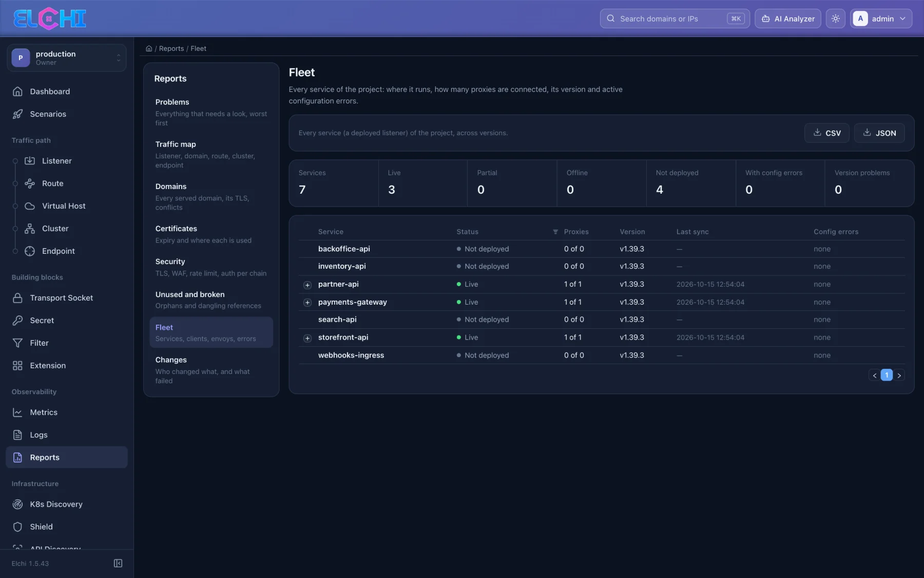Toggle light/dark theme with sun icon
This screenshot has width=924, height=578.
(836, 18)
